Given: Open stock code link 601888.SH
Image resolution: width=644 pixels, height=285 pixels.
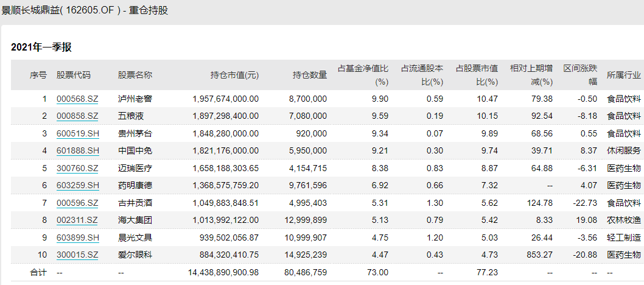Looking at the screenshot, I should click(78, 150).
